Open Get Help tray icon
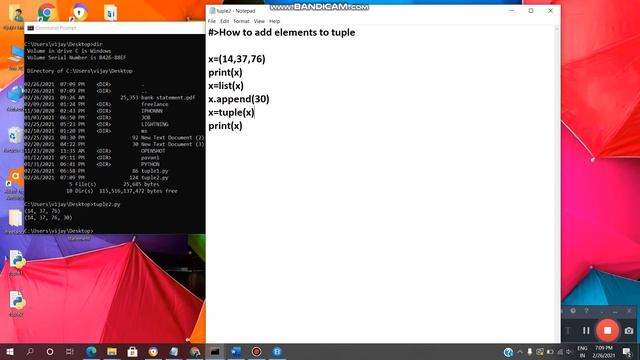 point(508,352)
